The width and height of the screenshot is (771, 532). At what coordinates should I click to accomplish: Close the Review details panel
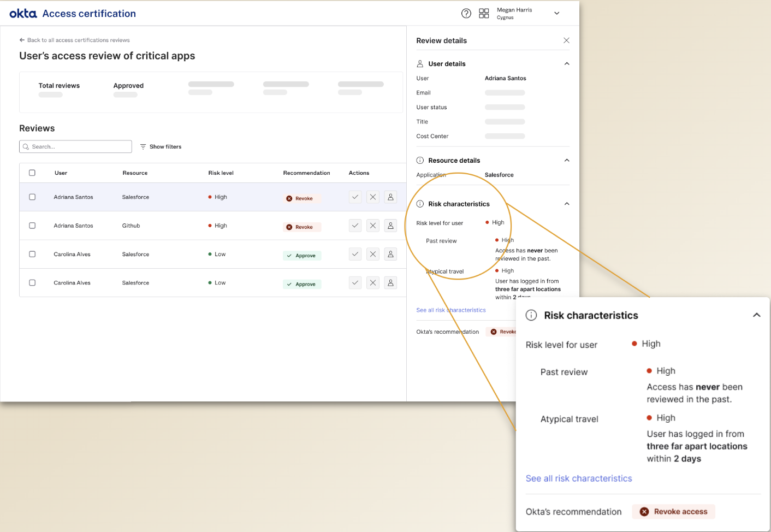coord(566,40)
